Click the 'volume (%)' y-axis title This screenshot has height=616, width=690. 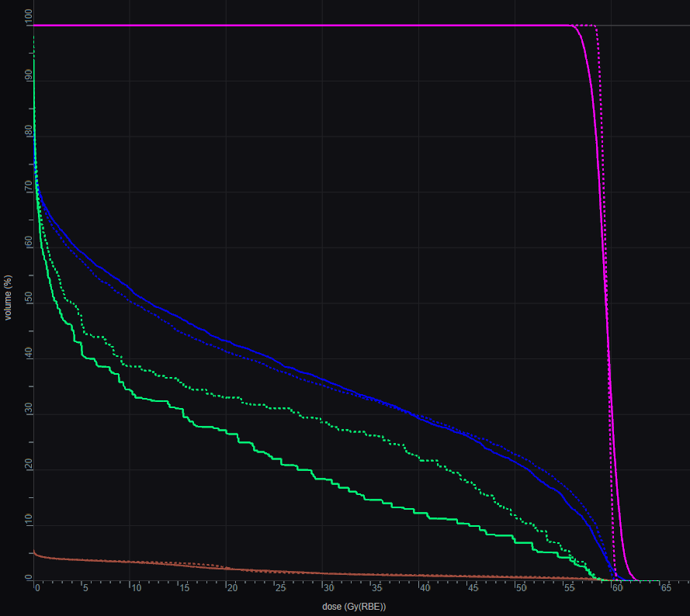[9, 297]
